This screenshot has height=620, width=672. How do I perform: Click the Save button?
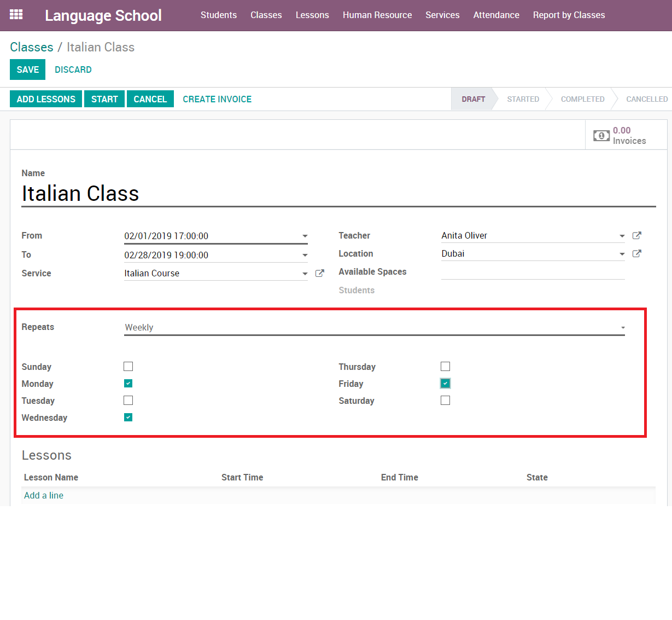(x=27, y=69)
